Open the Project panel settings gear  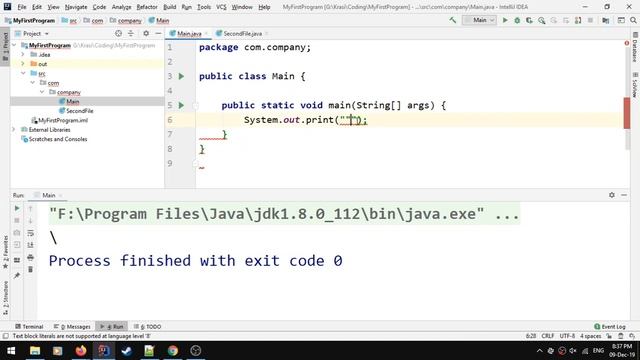[146, 33]
